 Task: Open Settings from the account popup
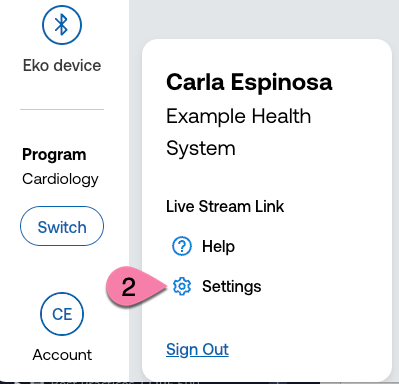coord(232,287)
